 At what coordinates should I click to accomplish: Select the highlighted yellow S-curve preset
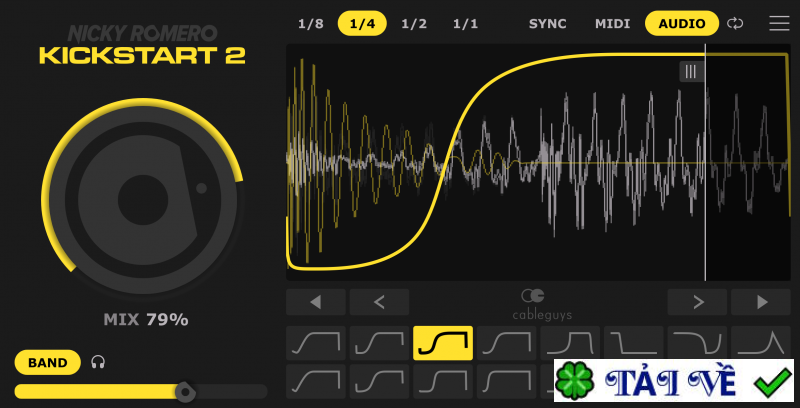tap(443, 343)
